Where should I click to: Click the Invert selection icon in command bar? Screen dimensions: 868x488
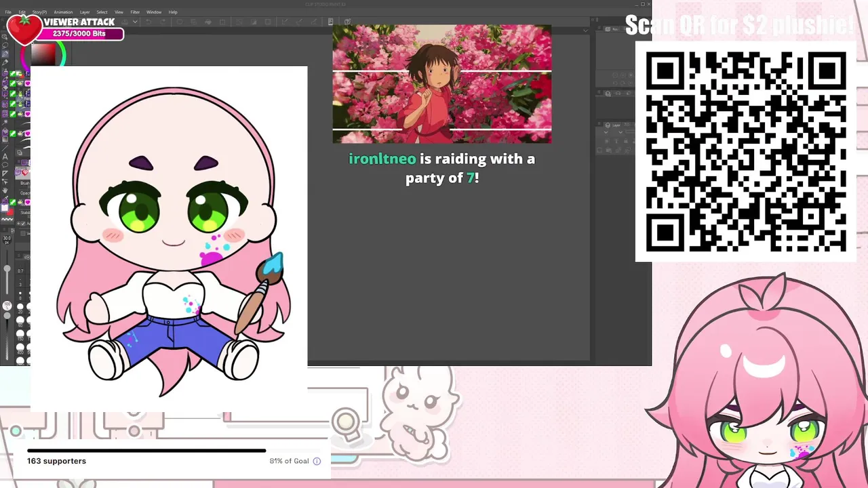[253, 22]
